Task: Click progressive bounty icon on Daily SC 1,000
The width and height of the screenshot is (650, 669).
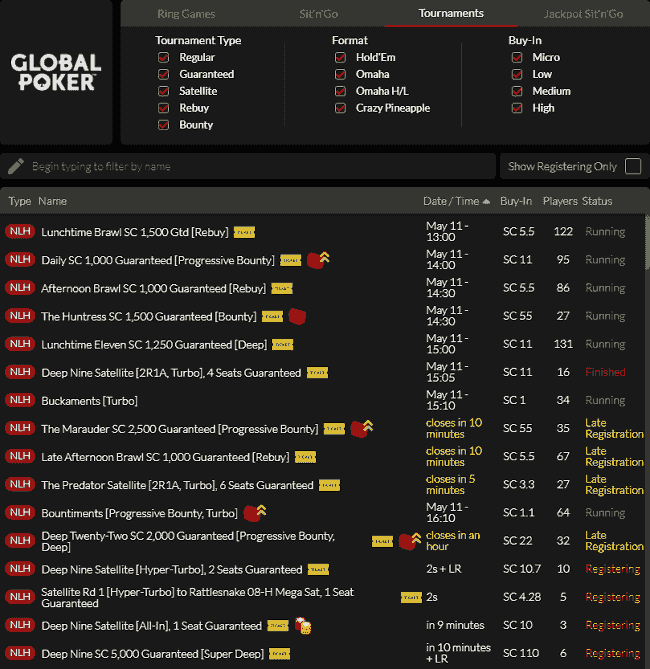Action: 318,260
